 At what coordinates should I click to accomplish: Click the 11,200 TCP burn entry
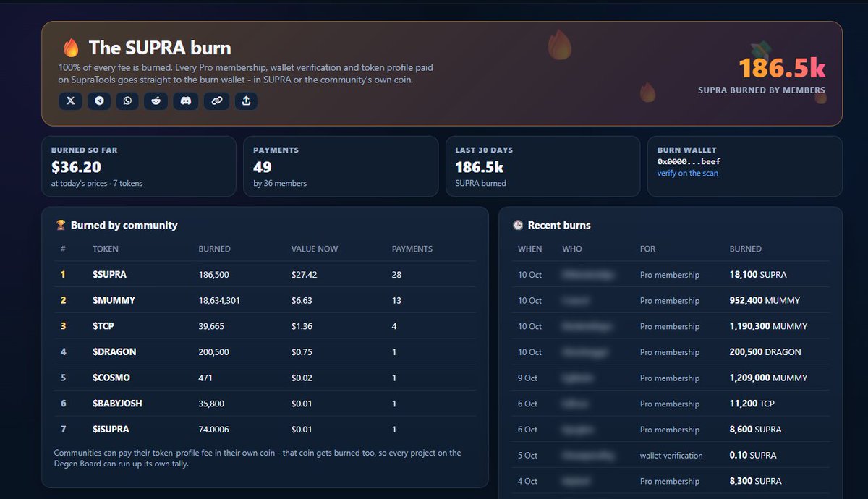point(751,404)
